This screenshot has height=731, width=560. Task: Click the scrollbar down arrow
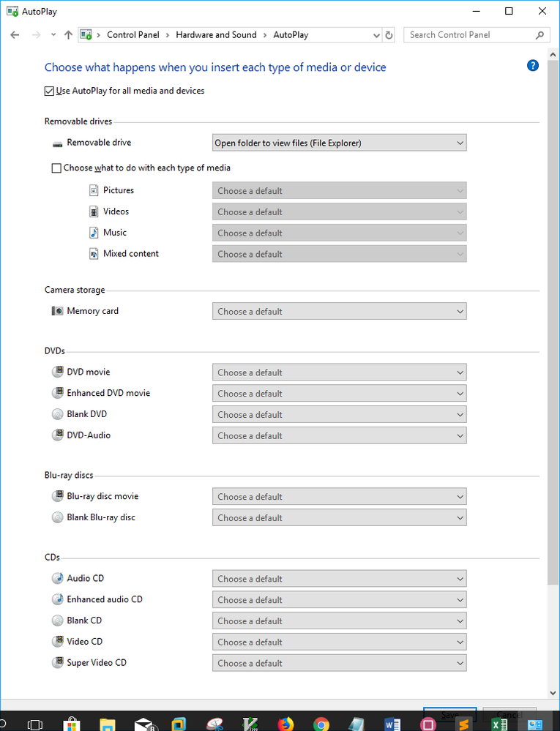point(553,693)
